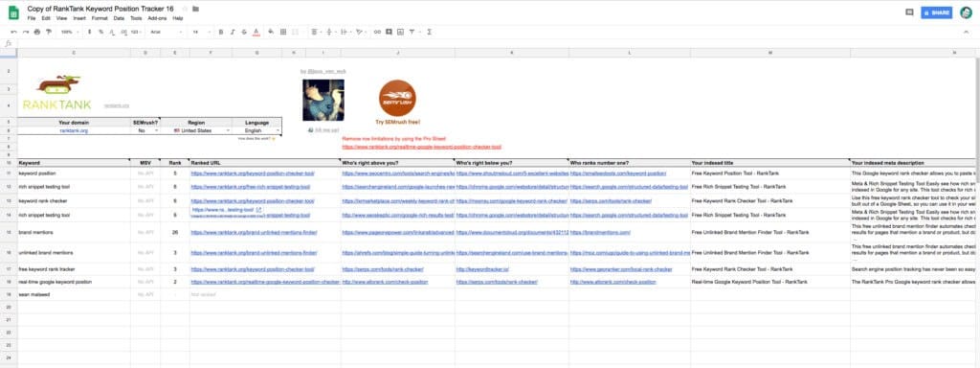Click the decrease decimal places icon
Screen dimensions: 980x368
[x=112, y=32]
